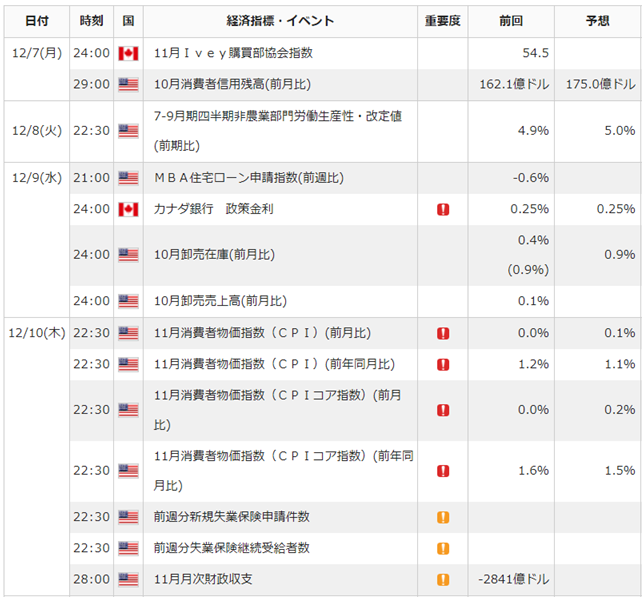Click the 29:00 time cell

(x=92, y=84)
